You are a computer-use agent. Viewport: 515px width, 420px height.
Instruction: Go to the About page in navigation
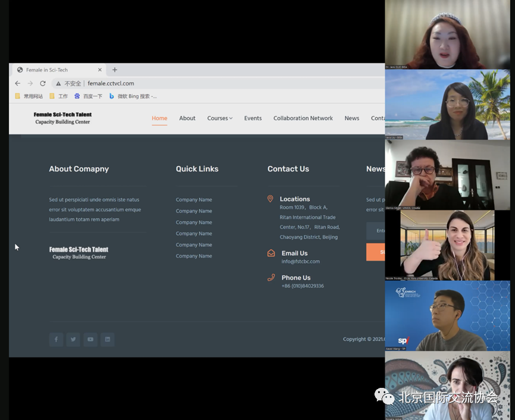point(187,118)
